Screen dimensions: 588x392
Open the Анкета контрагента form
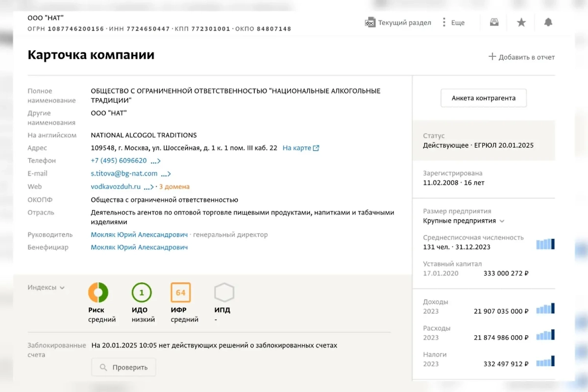pos(483,98)
